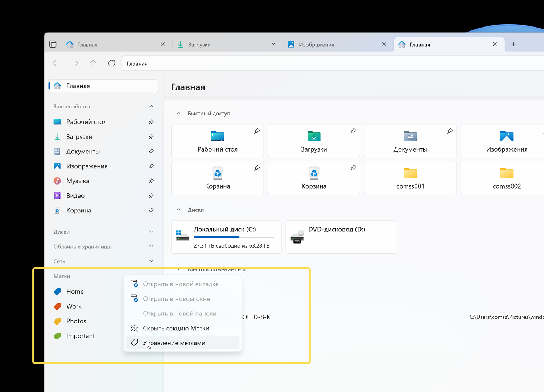The width and height of the screenshot is (544, 392).
Task: Open the comss001 folder card
Action: click(410, 178)
